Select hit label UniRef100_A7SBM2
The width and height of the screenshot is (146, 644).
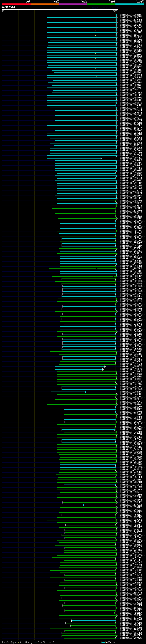pos(131,218)
